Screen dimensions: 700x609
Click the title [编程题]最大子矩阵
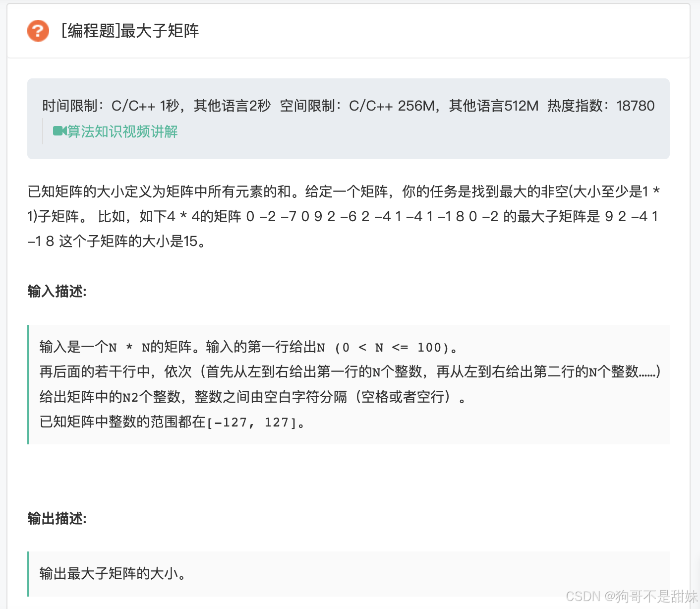pos(130,31)
